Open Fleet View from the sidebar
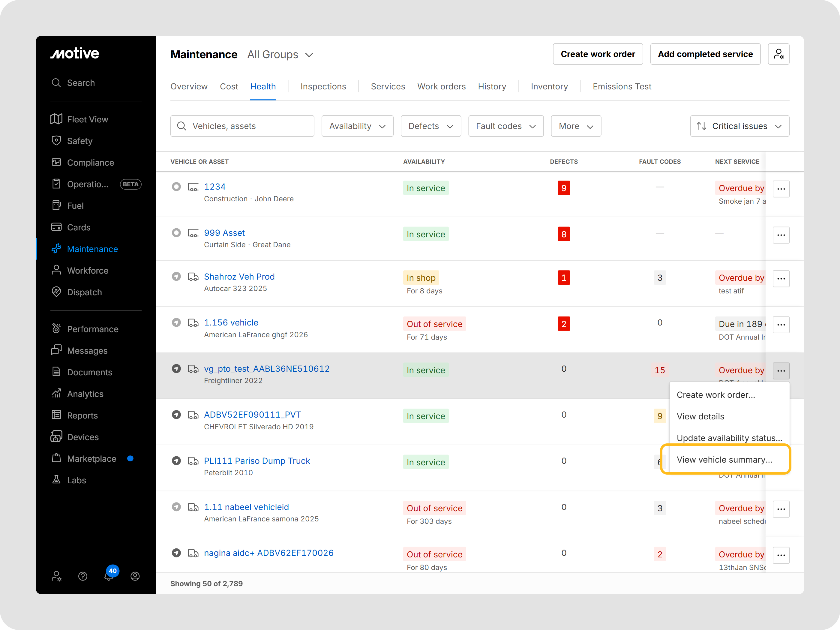 [87, 119]
